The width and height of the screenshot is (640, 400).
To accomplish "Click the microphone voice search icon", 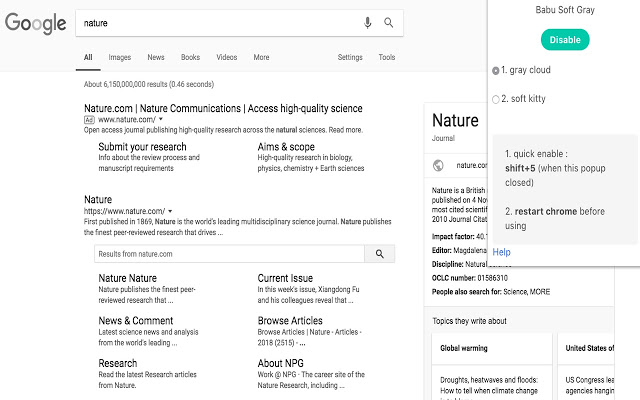I will (367, 23).
